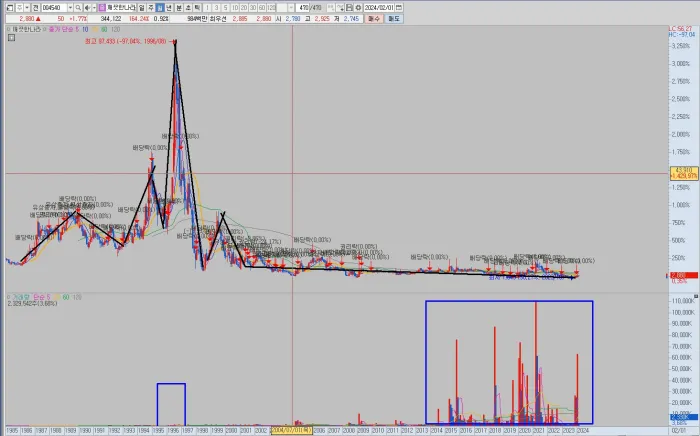Click the current price value 2,880
This screenshot has height=436, width=700.
pos(27,19)
